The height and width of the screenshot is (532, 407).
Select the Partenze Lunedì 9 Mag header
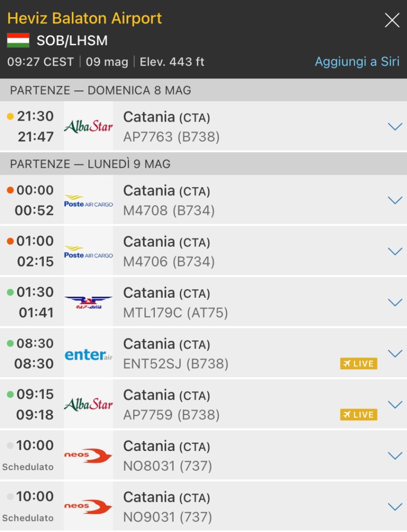90,164
